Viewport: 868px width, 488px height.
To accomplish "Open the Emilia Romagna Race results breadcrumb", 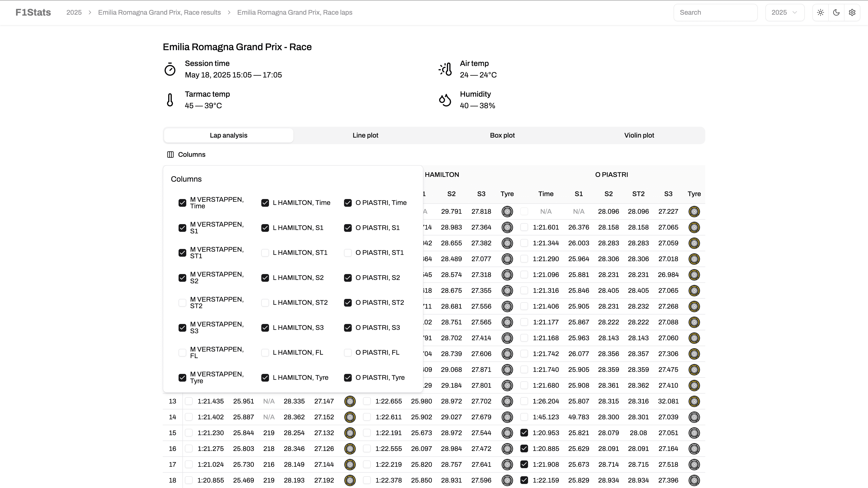I will tap(159, 12).
